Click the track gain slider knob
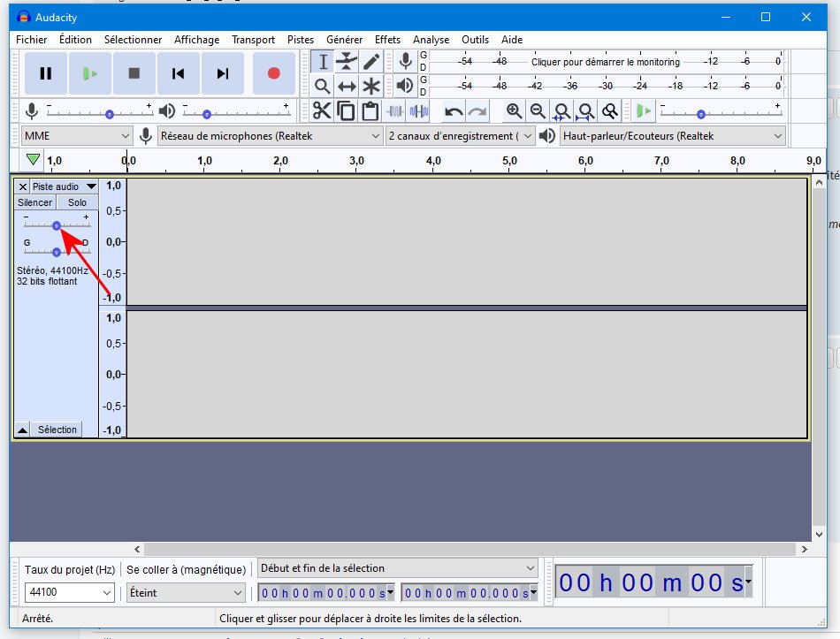The height and width of the screenshot is (639, 840). coord(57,226)
